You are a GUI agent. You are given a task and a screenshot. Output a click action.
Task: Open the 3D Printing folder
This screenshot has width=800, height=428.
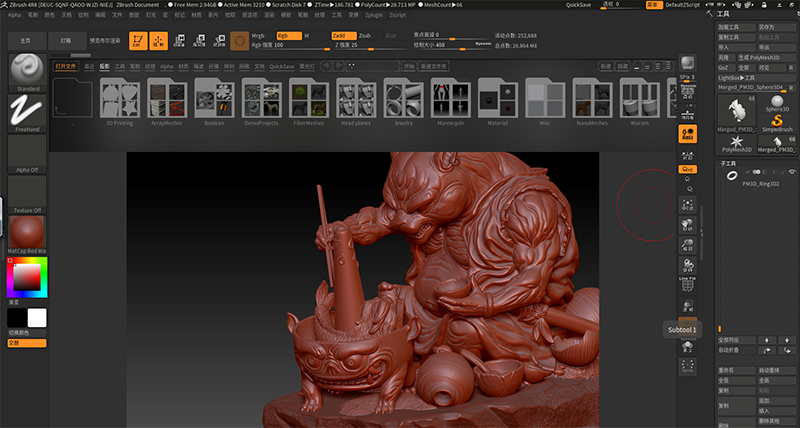tap(119, 102)
